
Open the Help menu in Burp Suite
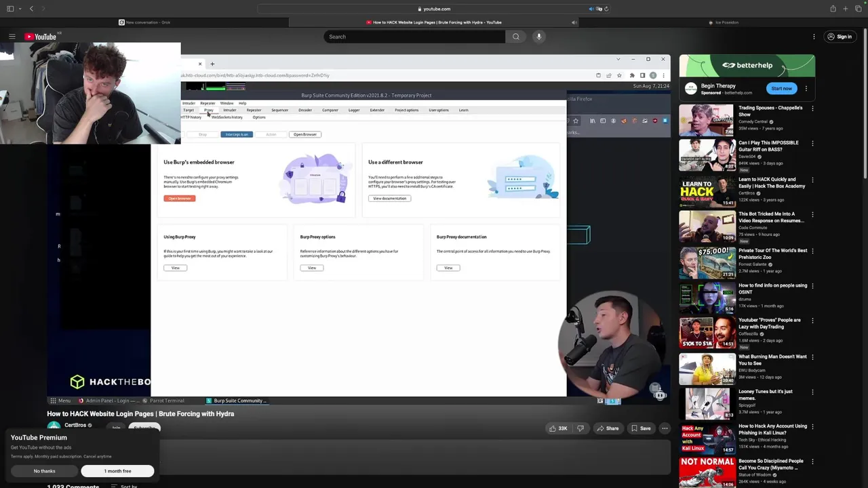pos(242,103)
